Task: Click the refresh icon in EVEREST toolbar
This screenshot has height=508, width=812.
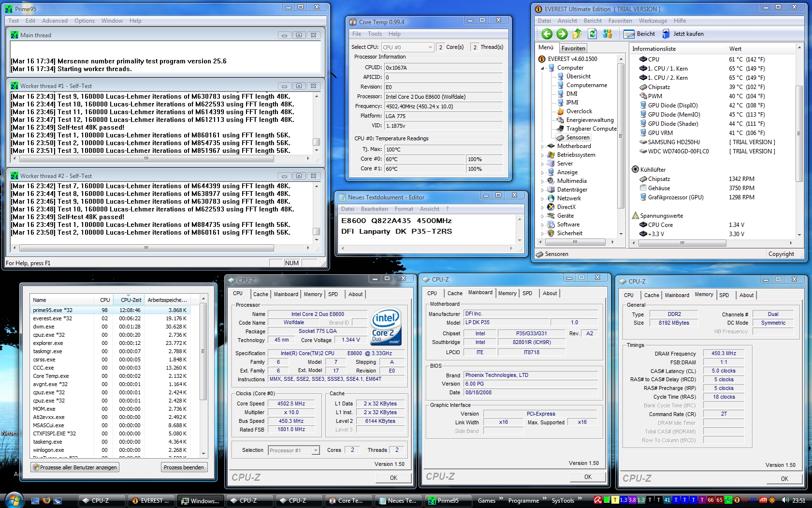Action: (593, 34)
